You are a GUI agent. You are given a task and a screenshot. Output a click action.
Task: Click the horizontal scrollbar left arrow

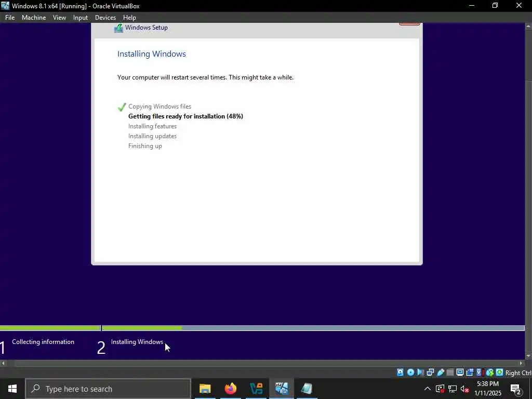[x=3, y=363]
